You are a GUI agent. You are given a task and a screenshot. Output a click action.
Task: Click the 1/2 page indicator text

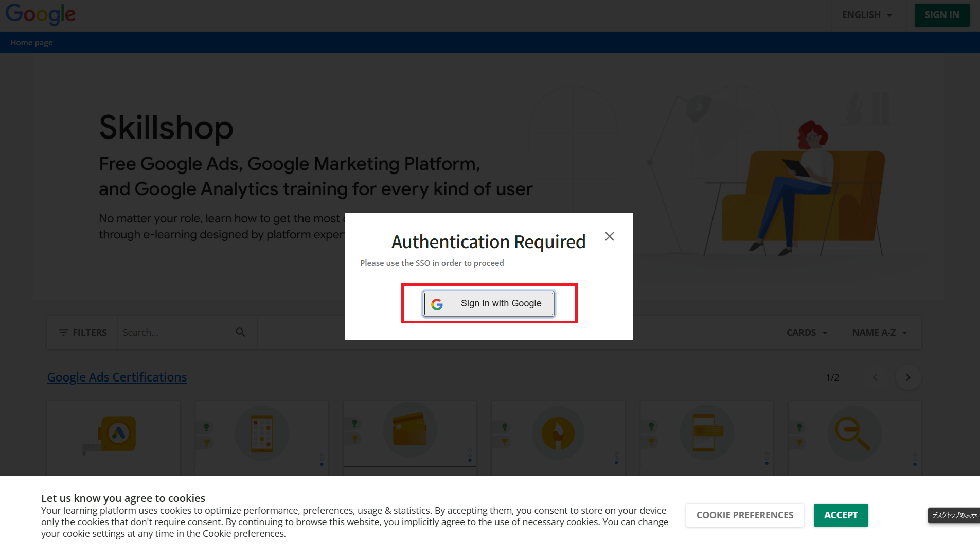(832, 377)
